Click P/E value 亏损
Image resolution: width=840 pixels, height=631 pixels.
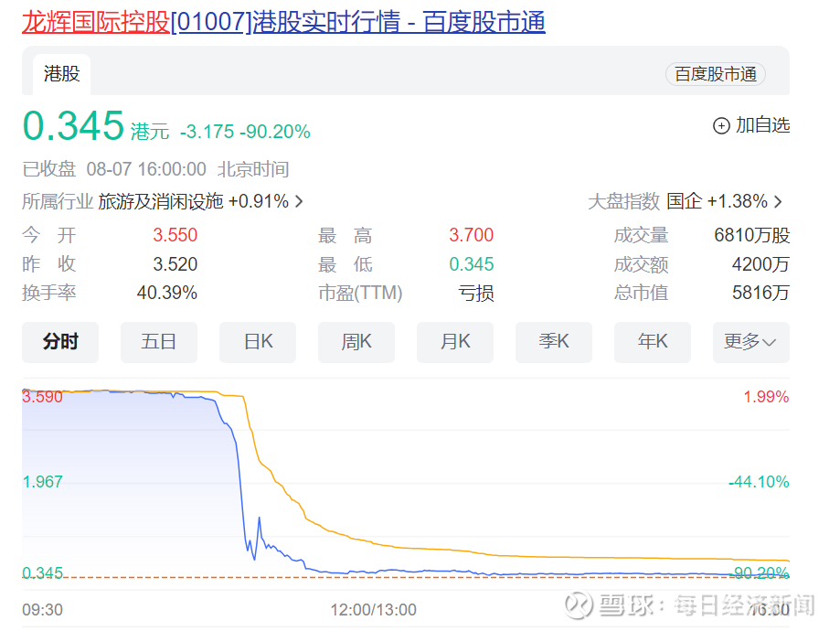[x=476, y=294]
